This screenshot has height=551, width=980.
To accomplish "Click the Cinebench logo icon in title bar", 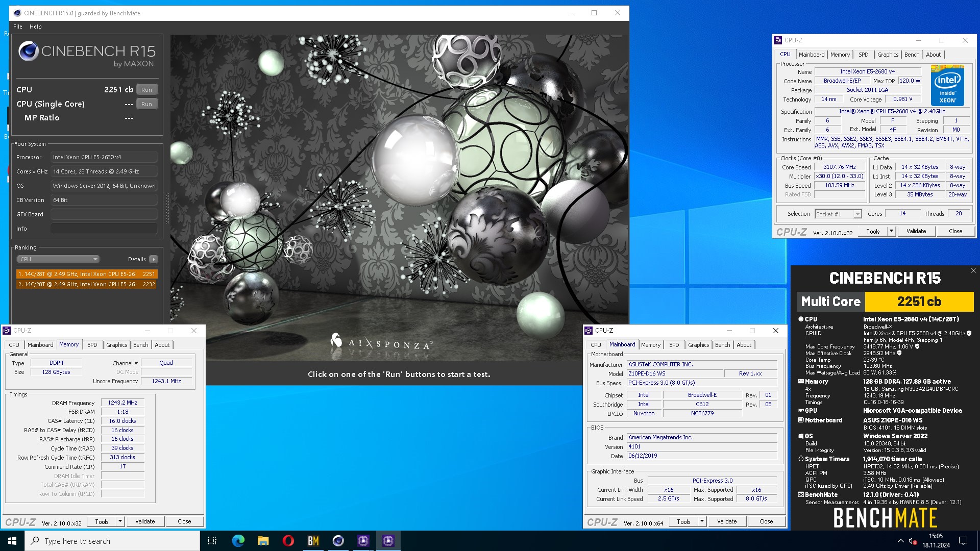I will point(17,13).
